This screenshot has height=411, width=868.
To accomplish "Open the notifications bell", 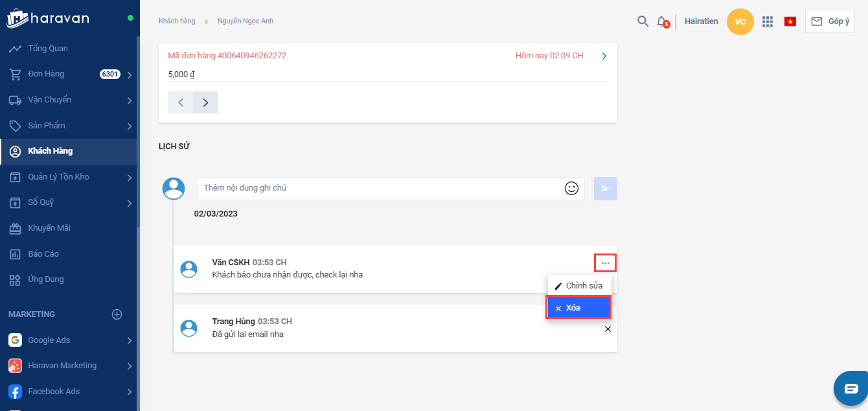I will [661, 21].
